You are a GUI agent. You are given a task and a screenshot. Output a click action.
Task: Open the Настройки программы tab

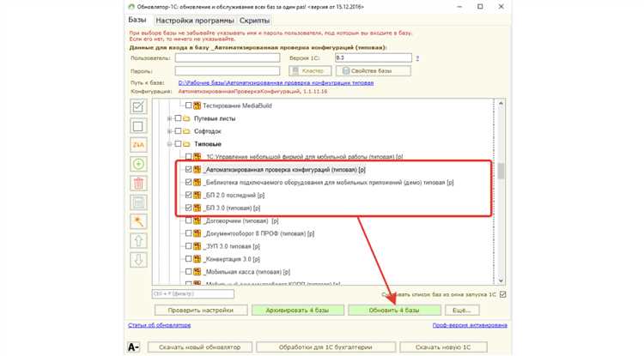pos(195,21)
